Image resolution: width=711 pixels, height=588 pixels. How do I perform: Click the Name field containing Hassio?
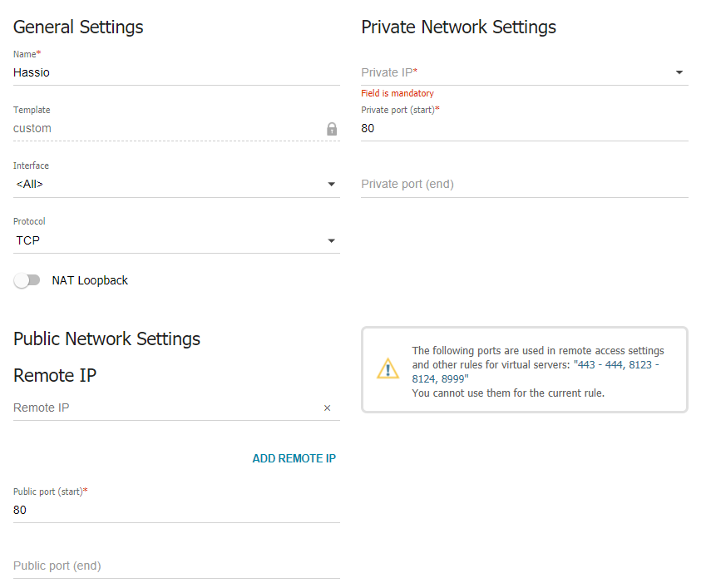(166, 72)
